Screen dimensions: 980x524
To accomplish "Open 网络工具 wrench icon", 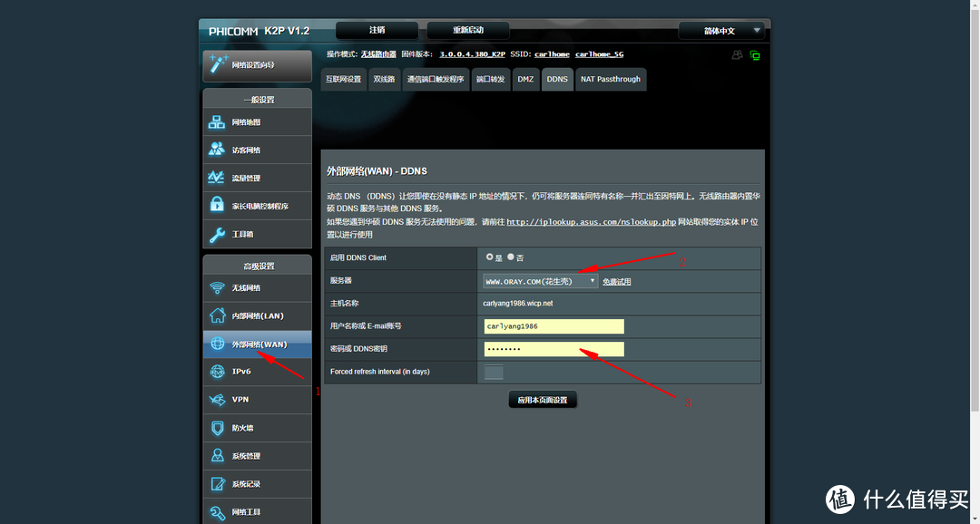I will click(x=217, y=512).
